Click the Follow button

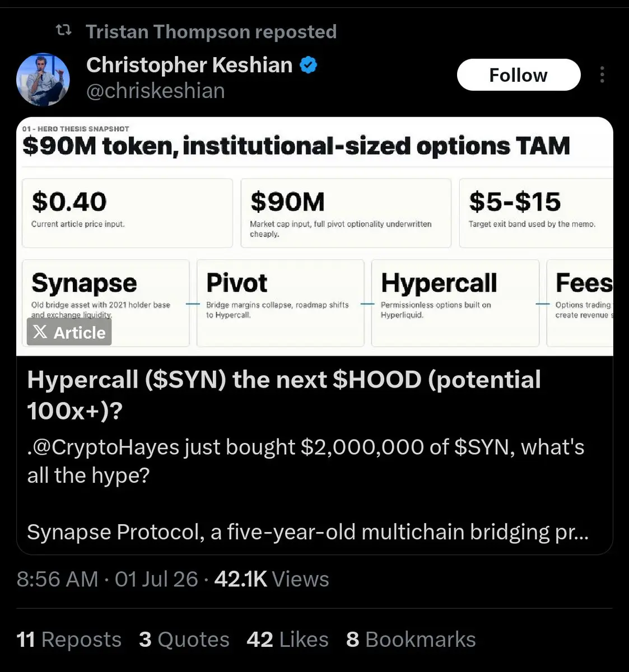coord(518,74)
